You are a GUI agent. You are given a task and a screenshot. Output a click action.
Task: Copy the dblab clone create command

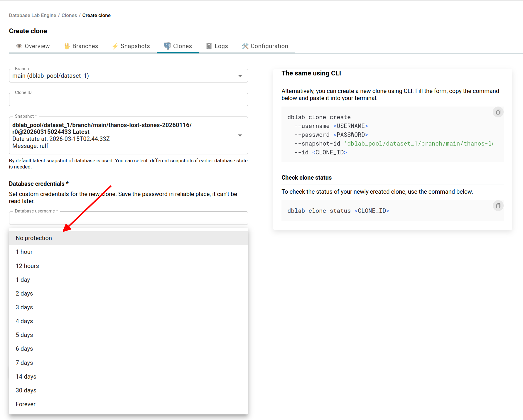point(498,112)
